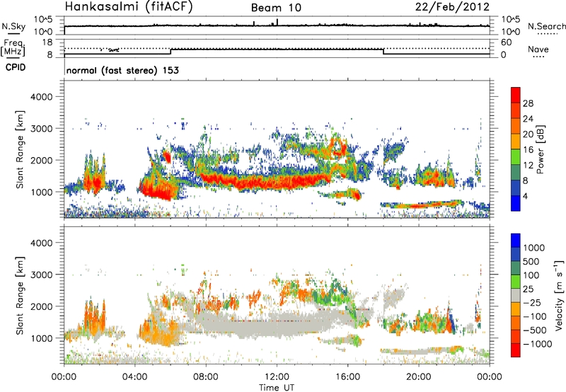The width and height of the screenshot is (566, 392).
Task: Click the 04:00 time axis label
Action: point(135,377)
